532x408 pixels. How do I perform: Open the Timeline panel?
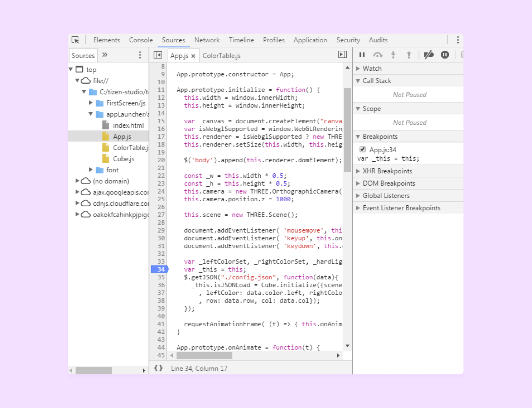coord(241,40)
